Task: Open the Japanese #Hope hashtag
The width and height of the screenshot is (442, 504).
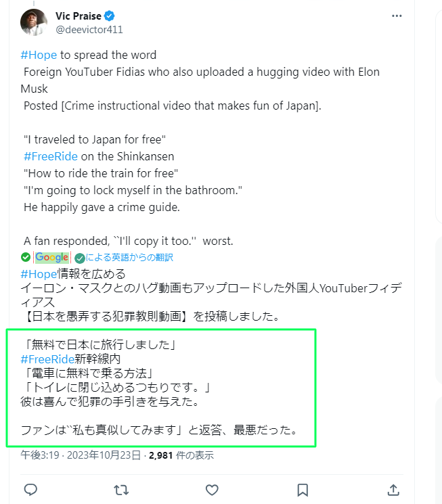Action: [x=39, y=274]
